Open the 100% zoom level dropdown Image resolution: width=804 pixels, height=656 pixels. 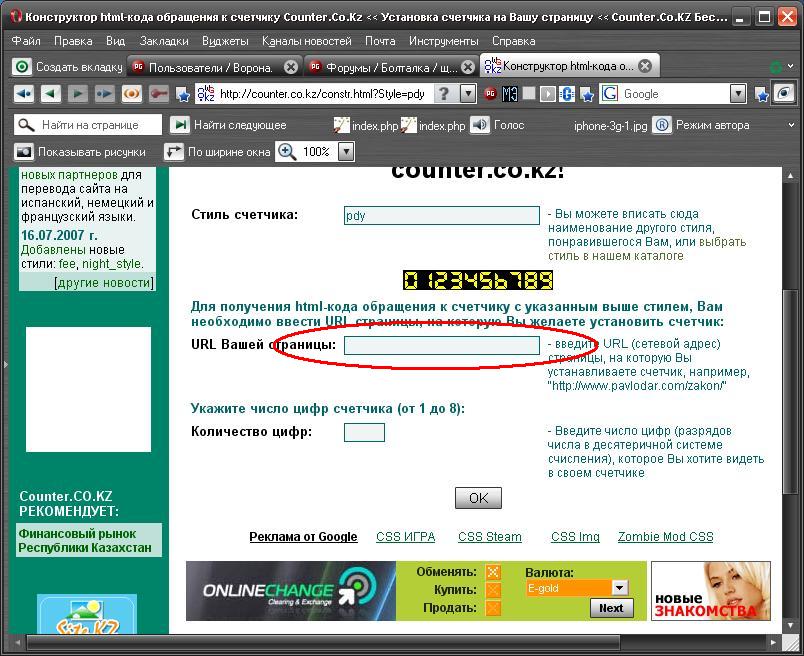[347, 152]
